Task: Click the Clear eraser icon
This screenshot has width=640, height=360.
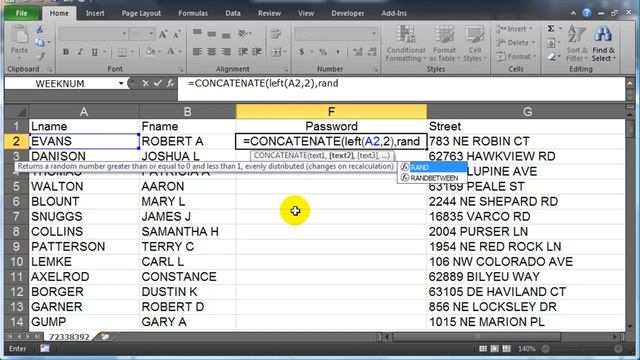Action: (x=551, y=57)
